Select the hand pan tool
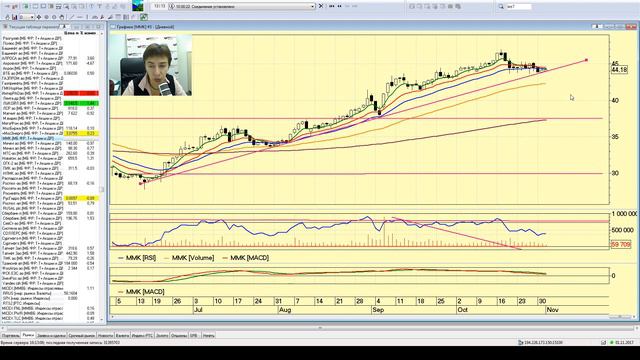Screen dimensions: 640x360 pos(62,17)
